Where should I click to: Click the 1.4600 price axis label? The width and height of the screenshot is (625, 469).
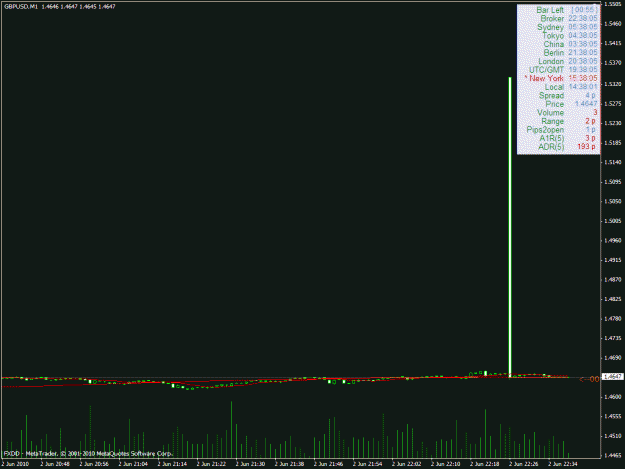[x=613, y=397]
